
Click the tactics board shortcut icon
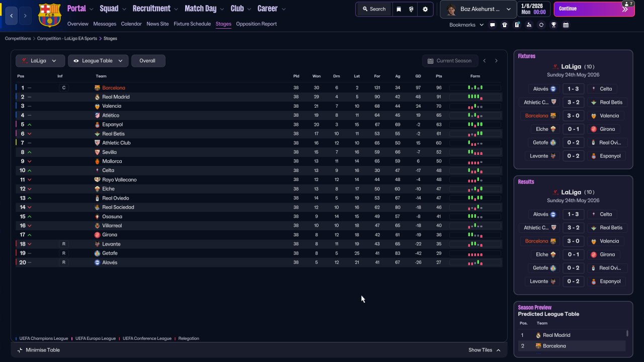tap(517, 25)
